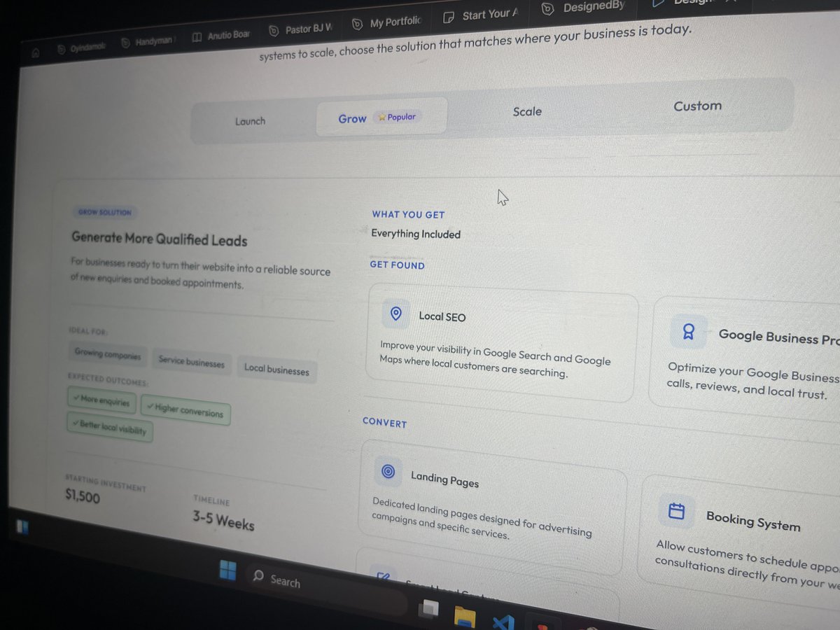Launch Visual Studio Code from the taskbar
Screen dimensions: 840x630
[503, 622]
